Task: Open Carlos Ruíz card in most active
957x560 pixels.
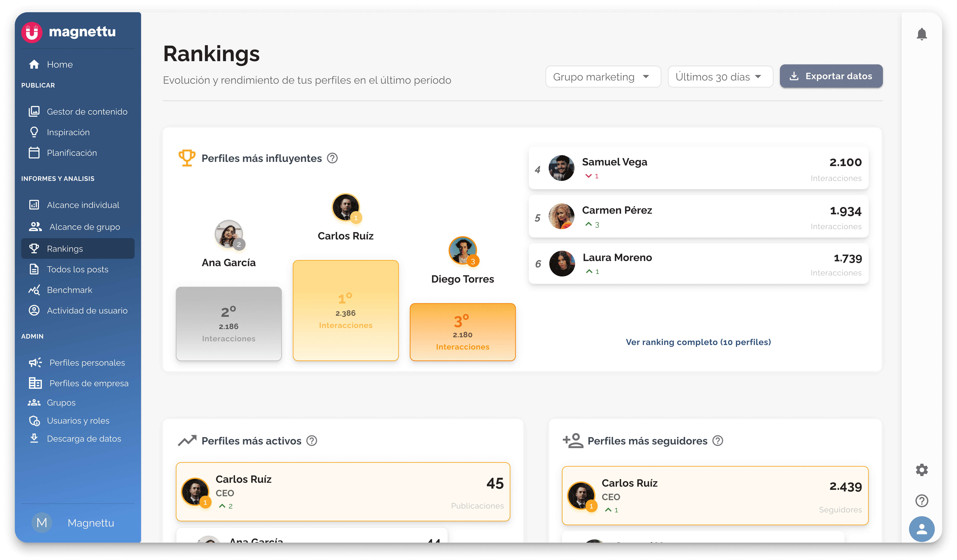Action: [x=343, y=492]
